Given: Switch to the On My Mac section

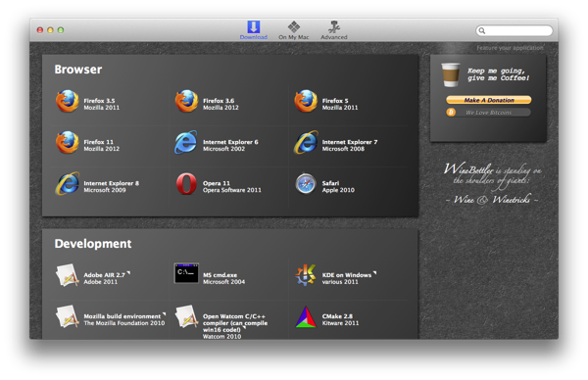Looking at the screenshot, I should pos(294,30).
